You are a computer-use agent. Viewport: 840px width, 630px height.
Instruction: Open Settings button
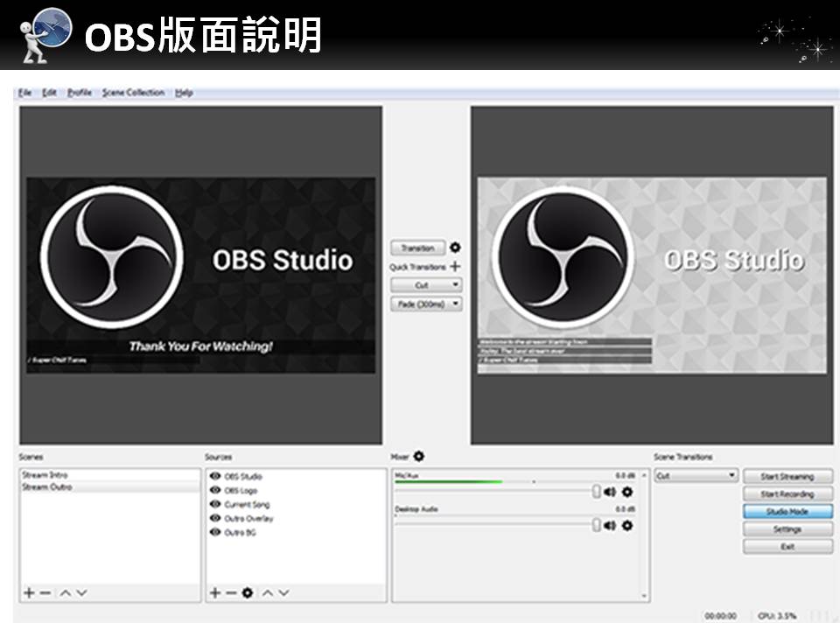click(x=787, y=529)
